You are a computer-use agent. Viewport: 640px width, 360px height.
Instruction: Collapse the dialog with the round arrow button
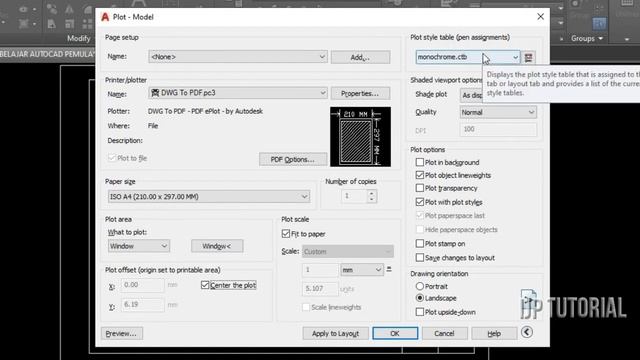(527, 332)
